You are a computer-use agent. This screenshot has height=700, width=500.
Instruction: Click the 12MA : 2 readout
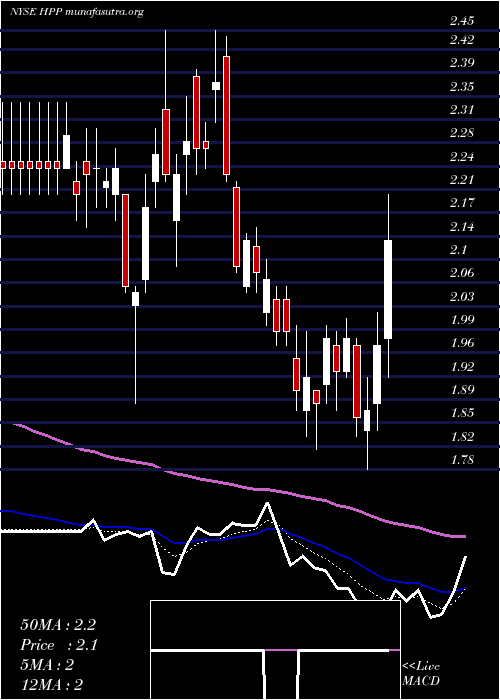click(53, 685)
